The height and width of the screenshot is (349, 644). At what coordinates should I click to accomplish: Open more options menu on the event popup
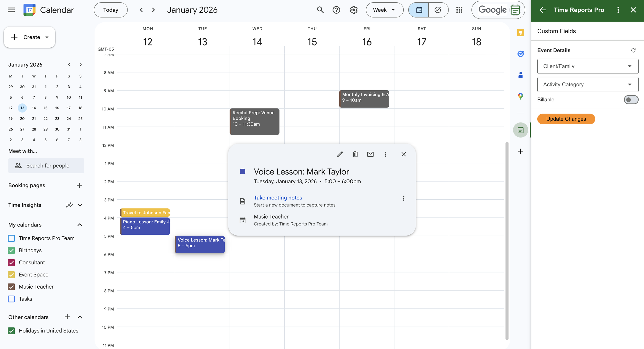(385, 154)
